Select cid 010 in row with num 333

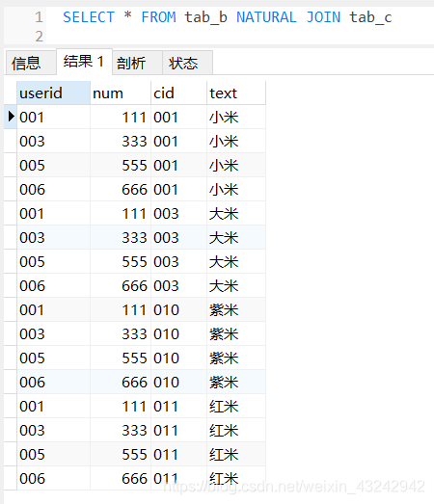click(x=178, y=334)
